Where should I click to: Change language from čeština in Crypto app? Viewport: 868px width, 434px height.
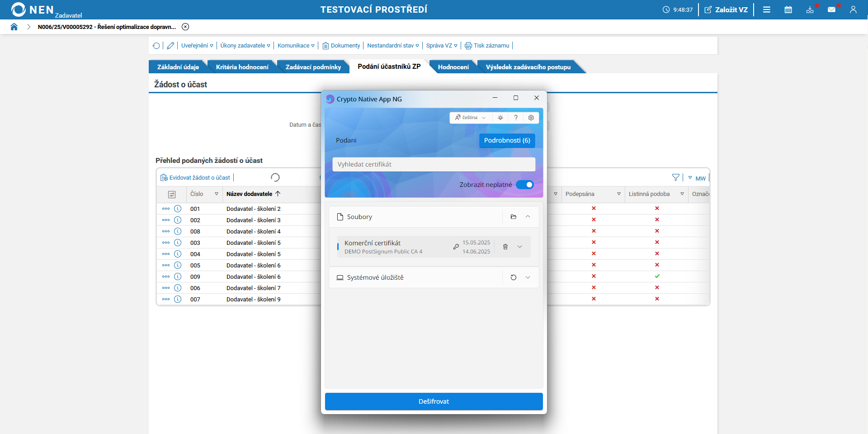[471, 118]
